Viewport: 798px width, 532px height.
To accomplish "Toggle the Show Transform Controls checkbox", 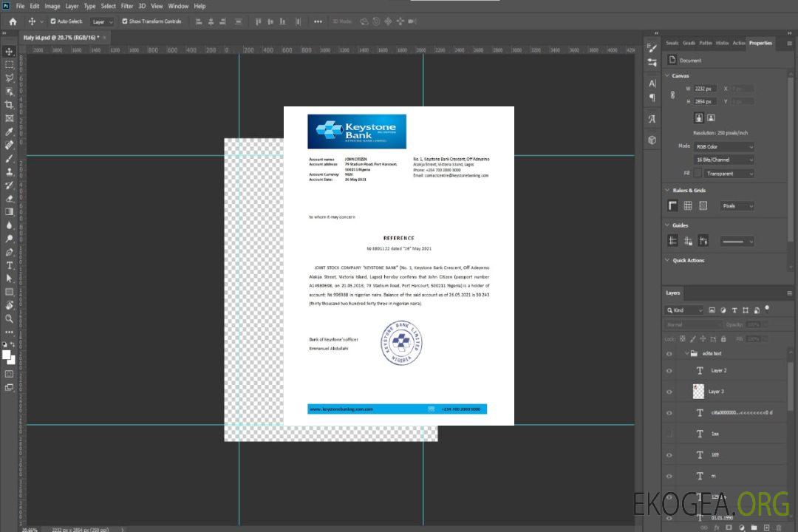I will [x=125, y=21].
